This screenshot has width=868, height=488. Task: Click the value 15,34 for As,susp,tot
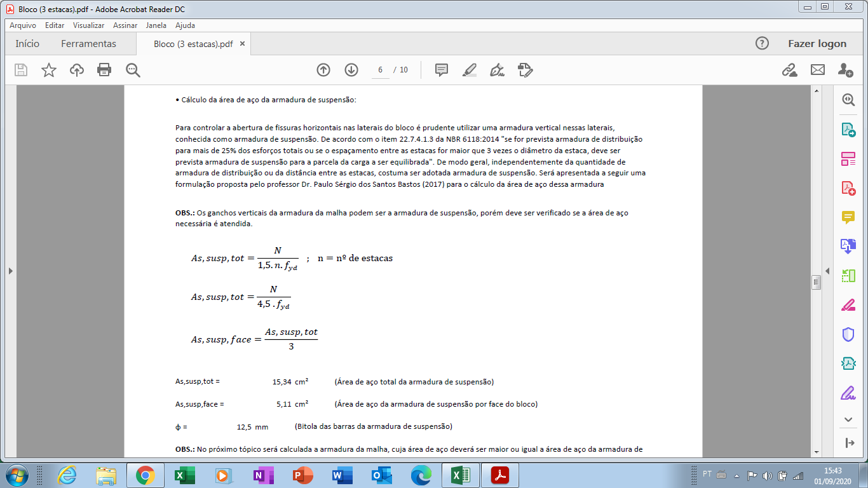pyautogui.click(x=282, y=382)
